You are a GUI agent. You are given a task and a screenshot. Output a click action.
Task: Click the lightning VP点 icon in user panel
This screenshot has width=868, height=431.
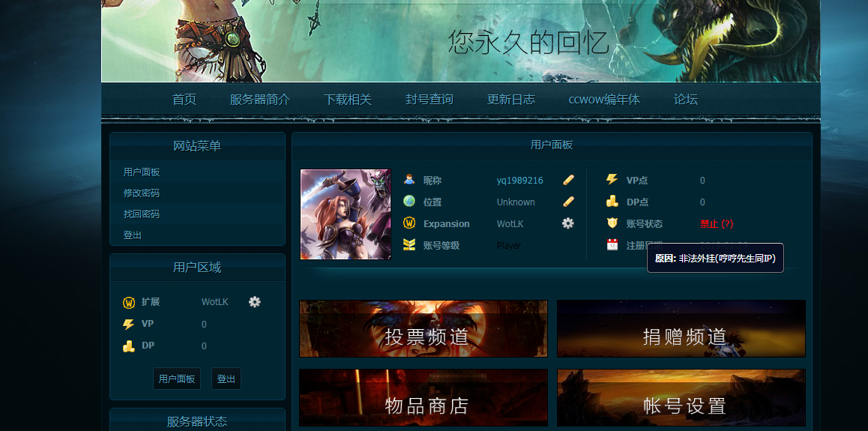[612, 180]
